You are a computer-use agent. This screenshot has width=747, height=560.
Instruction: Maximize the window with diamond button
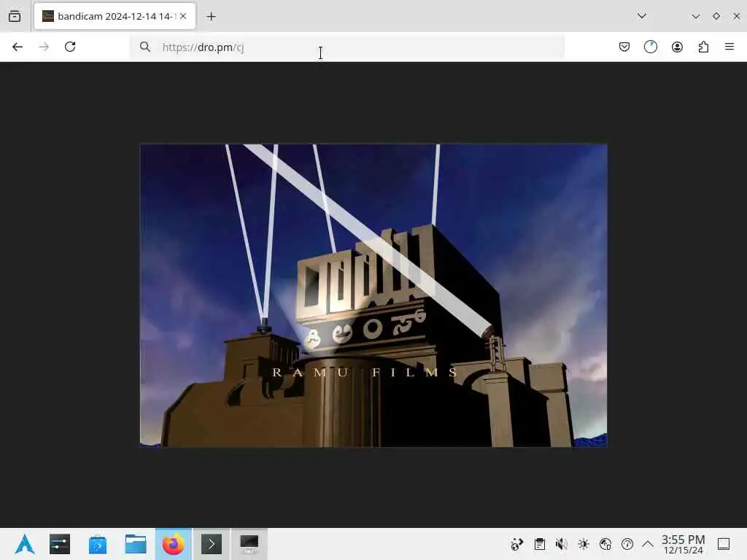(716, 16)
